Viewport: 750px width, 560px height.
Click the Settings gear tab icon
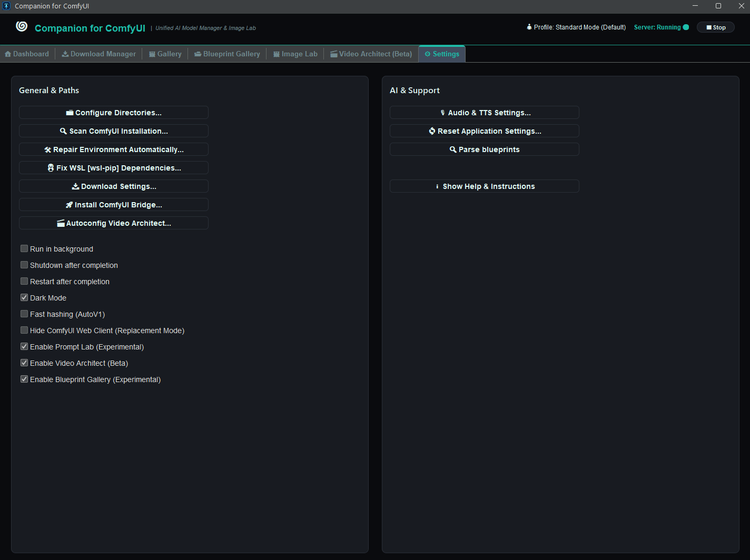(428, 54)
